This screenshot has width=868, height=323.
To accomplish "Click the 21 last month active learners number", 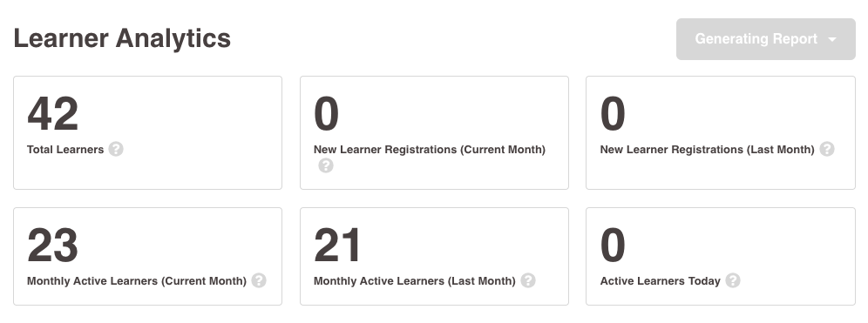I will [x=337, y=245].
